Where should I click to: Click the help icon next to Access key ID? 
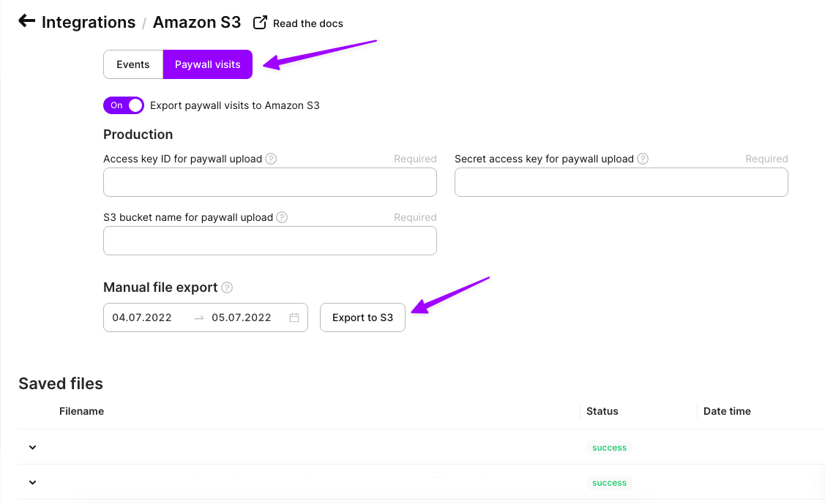click(271, 159)
